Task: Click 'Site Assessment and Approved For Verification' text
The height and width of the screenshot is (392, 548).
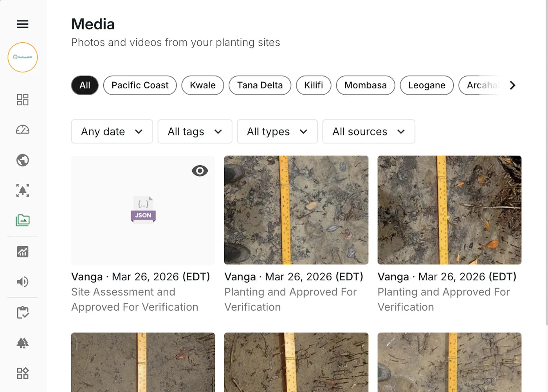Action: [135, 300]
